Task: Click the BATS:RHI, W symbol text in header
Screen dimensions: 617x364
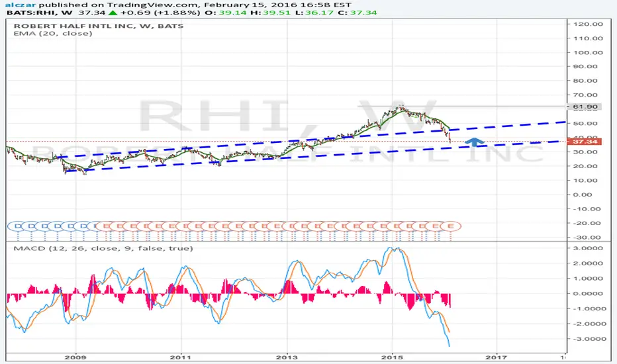Action: pyautogui.click(x=39, y=13)
